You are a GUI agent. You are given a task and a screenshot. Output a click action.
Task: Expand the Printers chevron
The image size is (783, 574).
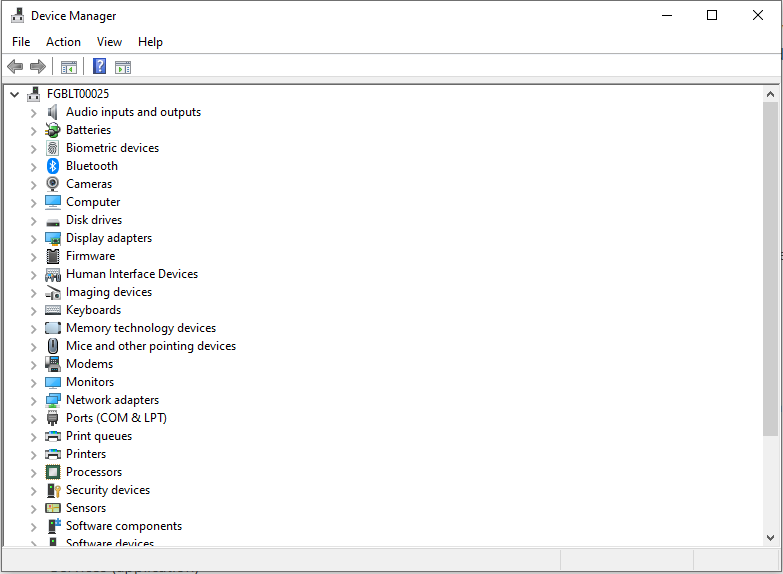(x=33, y=455)
